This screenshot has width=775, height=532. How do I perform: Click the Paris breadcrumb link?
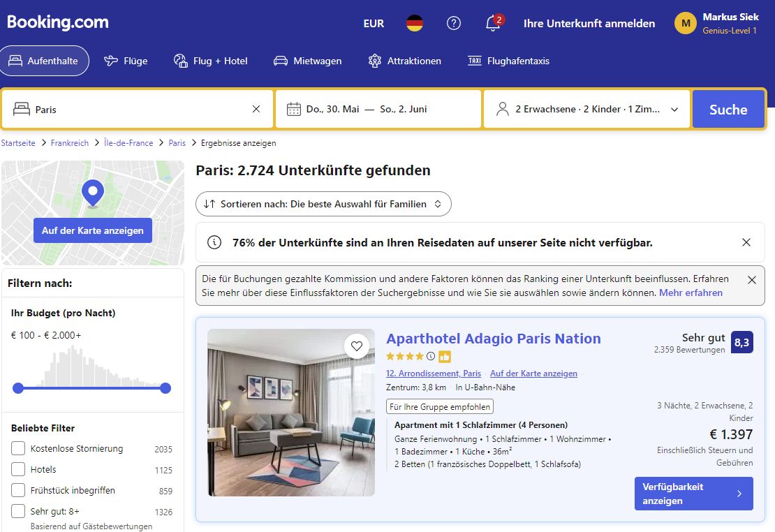click(x=177, y=143)
